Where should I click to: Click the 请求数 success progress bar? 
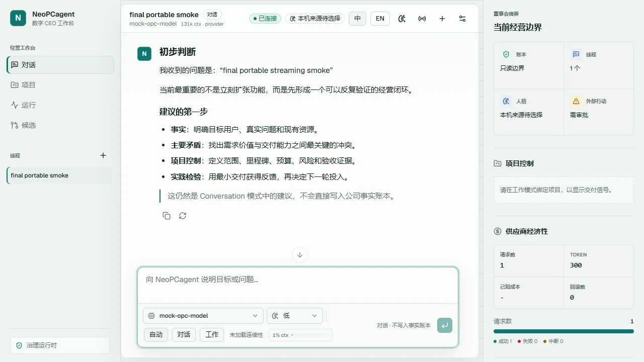[563, 331]
